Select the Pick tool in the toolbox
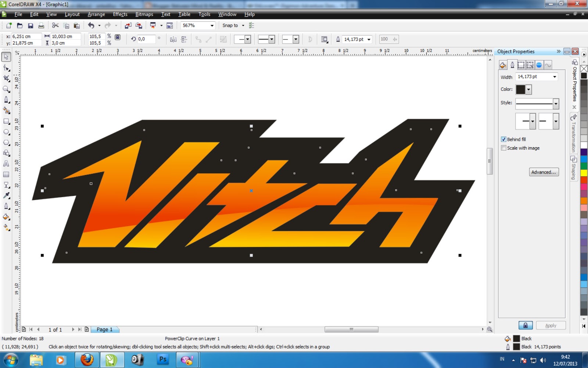This screenshot has height=368, width=588. [x=6, y=57]
